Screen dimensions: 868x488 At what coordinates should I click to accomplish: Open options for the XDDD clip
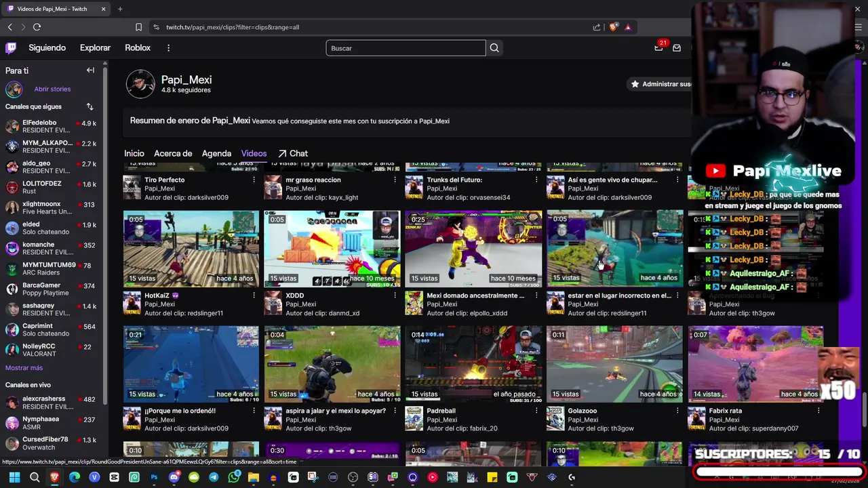pos(395,296)
